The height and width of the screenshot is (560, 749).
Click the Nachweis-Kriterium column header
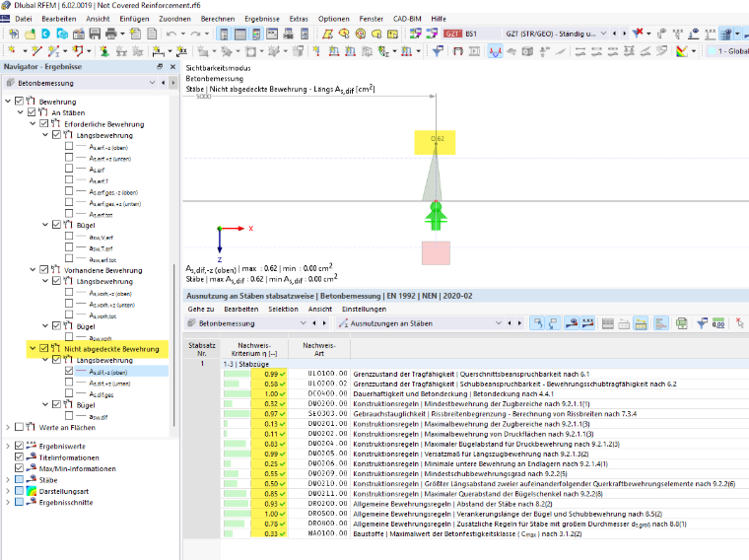[254, 349]
